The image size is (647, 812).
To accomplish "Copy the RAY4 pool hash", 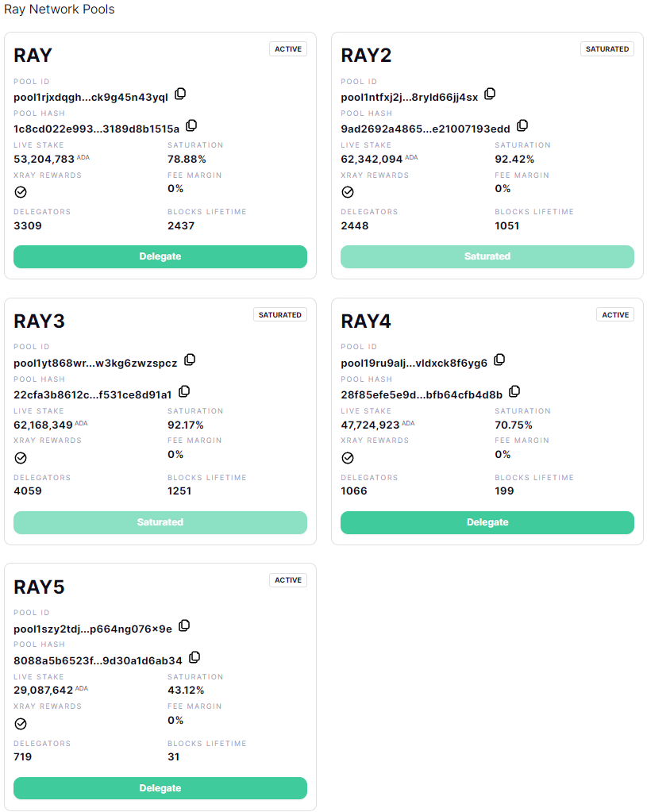I will [x=514, y=392].
